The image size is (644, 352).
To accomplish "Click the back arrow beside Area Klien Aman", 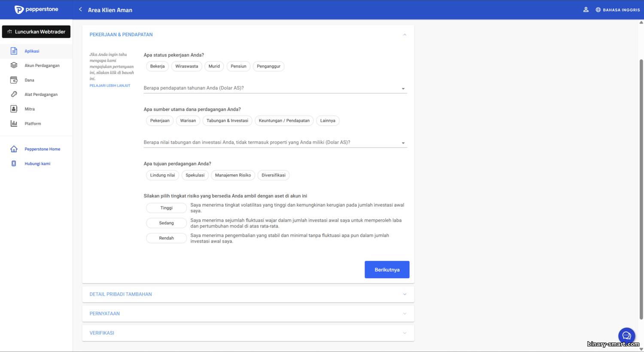I will [x=80, y=9].
